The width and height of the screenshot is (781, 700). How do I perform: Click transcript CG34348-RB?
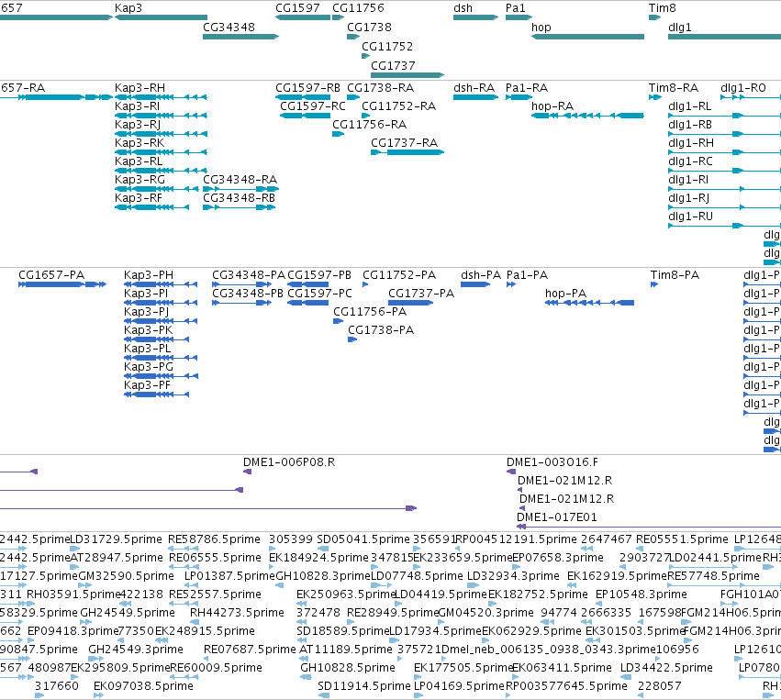(240, 207)
